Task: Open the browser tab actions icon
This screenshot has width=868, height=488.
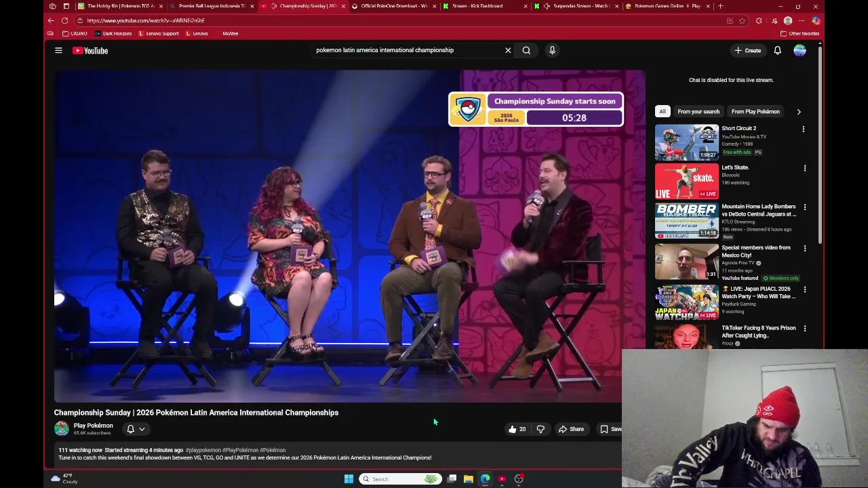Action: point(66,6)
